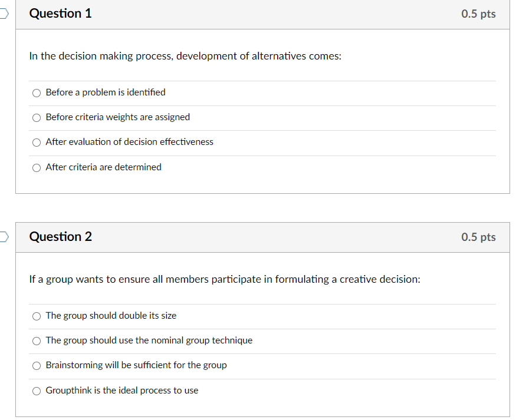Choose 'Brainstorming will be sufficient for the group'

click(36, 365)
